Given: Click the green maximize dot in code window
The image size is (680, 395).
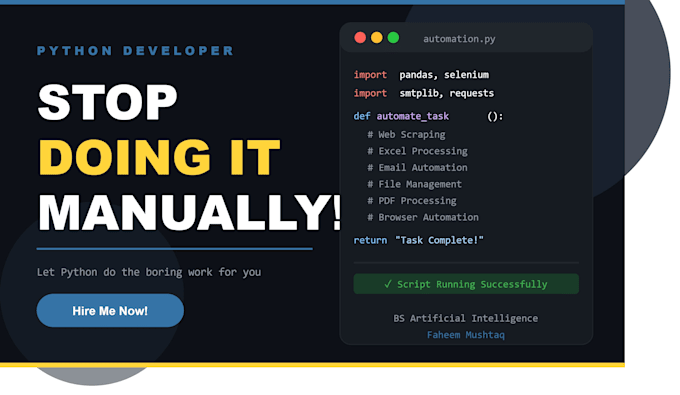Looking at the screenshot, I should [393, 38].
